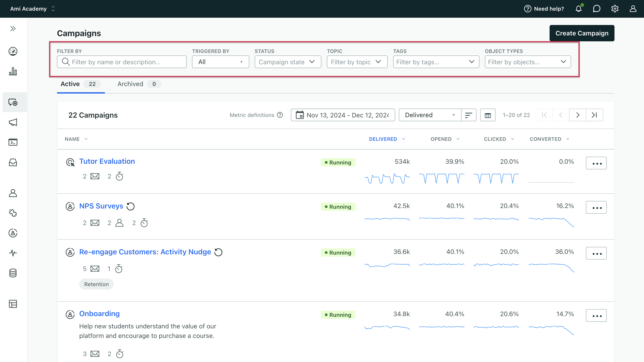Open the Analysis bar chart icon in sidebar
644x362 pixels.
[x=13, y=72]
